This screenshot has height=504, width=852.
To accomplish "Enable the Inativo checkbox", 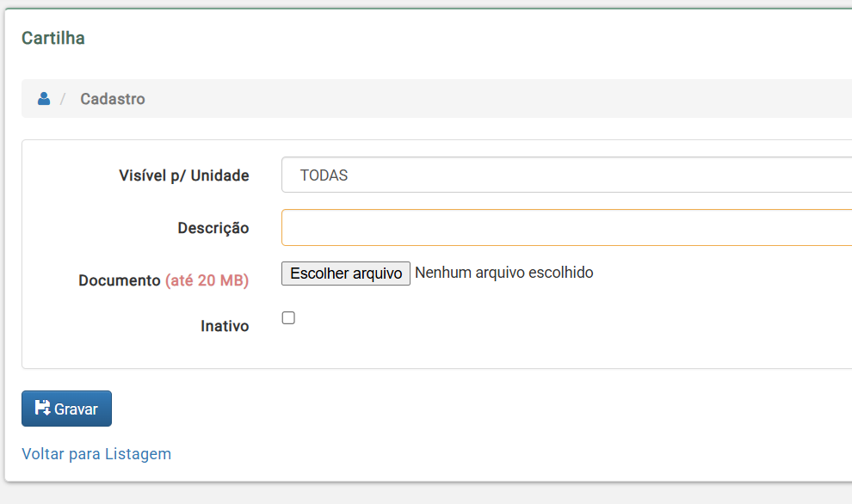I will [288, 317].
